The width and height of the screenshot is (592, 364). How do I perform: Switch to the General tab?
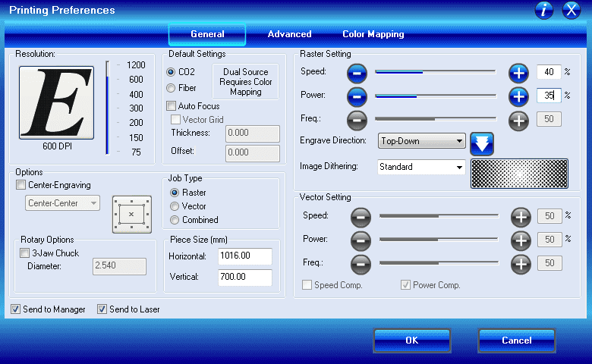tap(207, 34)
